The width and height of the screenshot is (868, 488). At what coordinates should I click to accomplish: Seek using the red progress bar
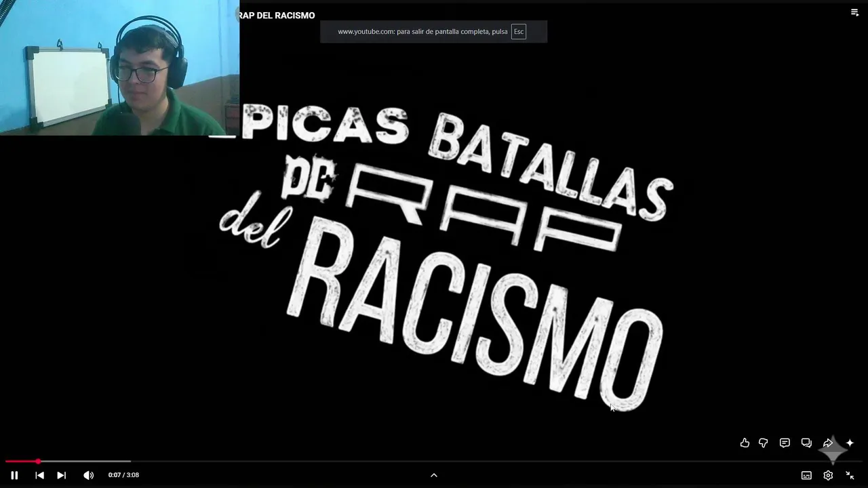pos(434,461)
